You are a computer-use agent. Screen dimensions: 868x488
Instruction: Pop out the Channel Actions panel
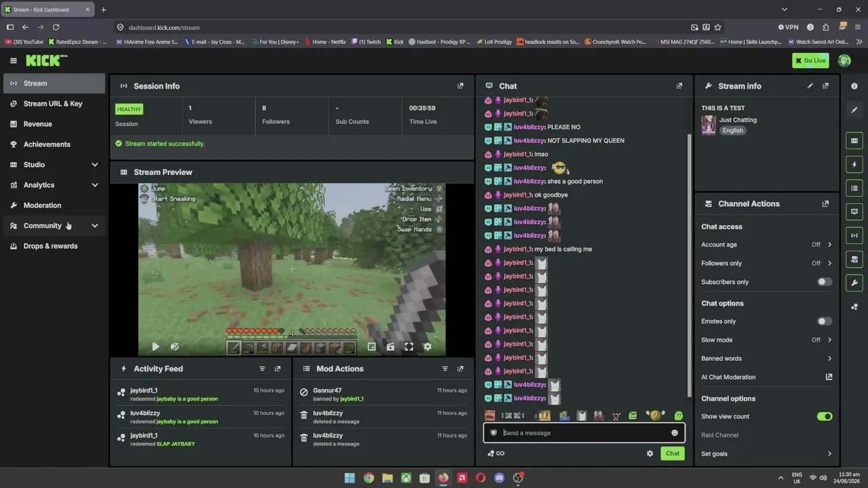point(825,204)
